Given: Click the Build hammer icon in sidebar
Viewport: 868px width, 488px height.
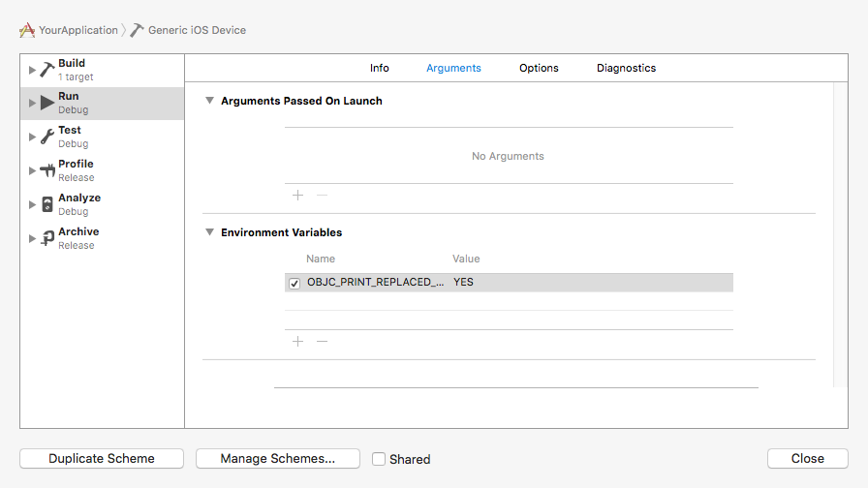Looking at the screenshot, I should pyautogui.click(x=46, y=70).
